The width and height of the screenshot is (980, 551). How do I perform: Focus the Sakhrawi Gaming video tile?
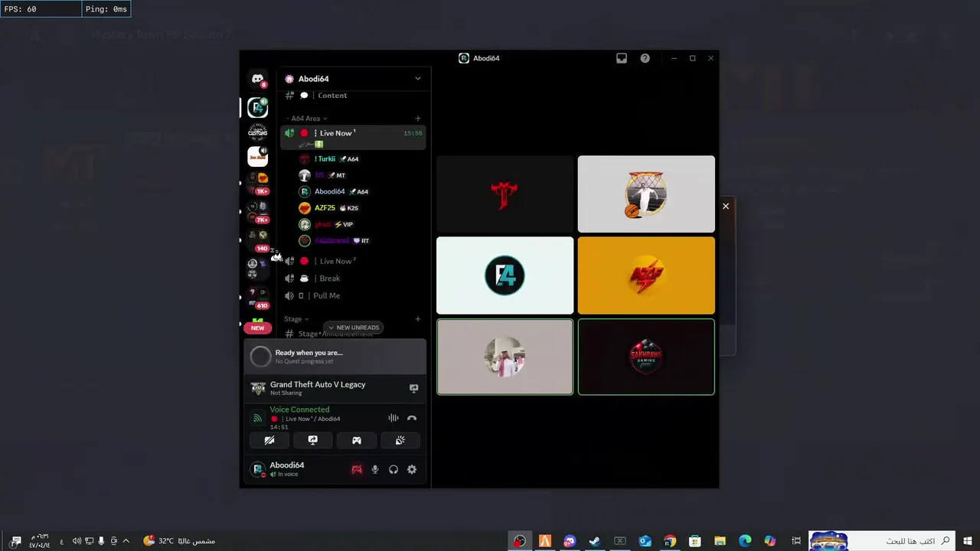pyautogui.click(x=646, y=357)
